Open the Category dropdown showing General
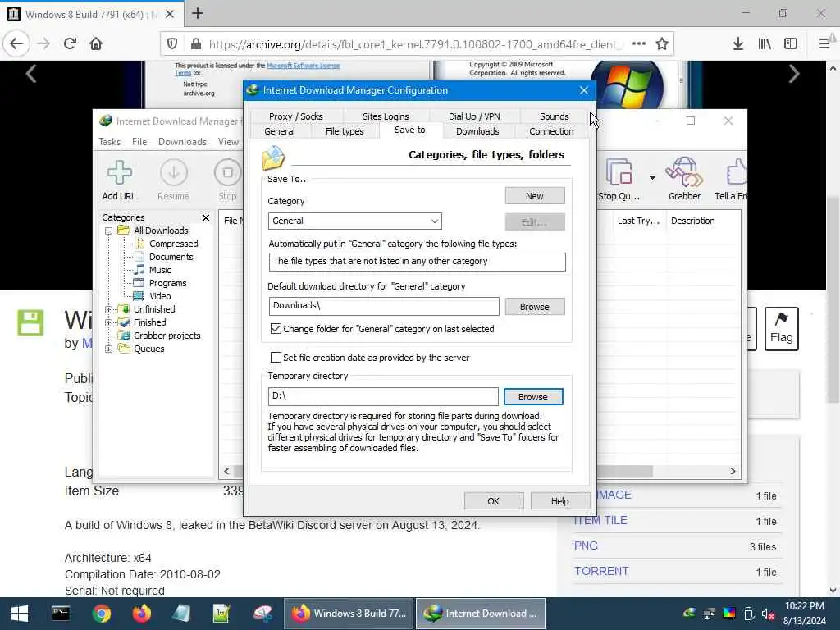 click(354, 221)
